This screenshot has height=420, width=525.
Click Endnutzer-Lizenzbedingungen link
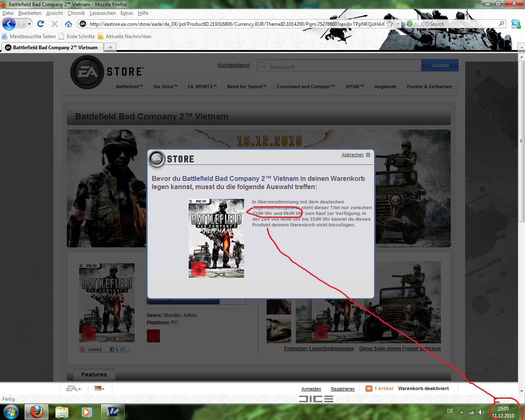319,349
